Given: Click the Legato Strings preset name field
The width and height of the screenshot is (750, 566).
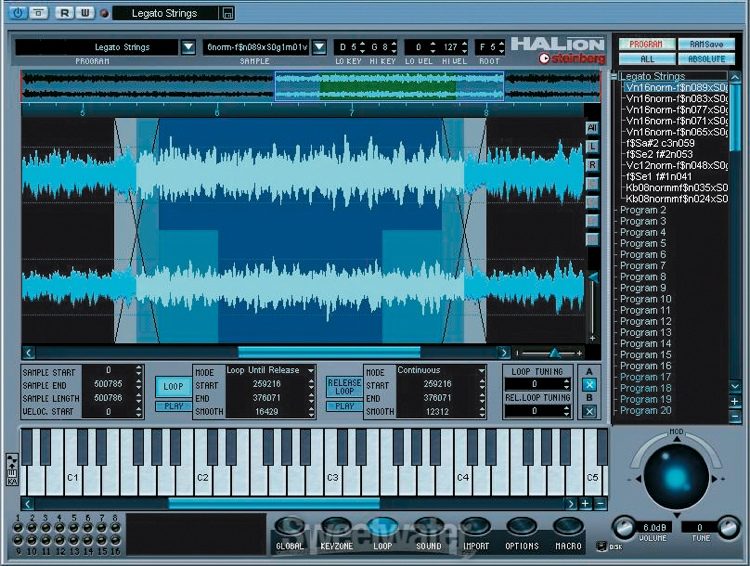Looking at the screenshot, I should coord(165,13).
